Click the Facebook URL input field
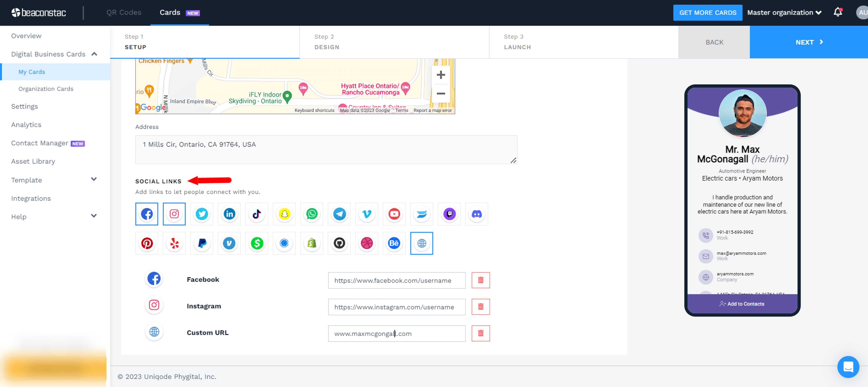The height and width of the screenshot is (387, 868). (x=397, y=280)
